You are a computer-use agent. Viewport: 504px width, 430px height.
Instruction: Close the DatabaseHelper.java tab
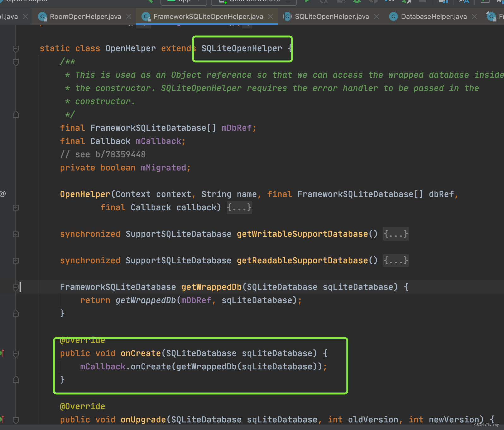point(474,16)
